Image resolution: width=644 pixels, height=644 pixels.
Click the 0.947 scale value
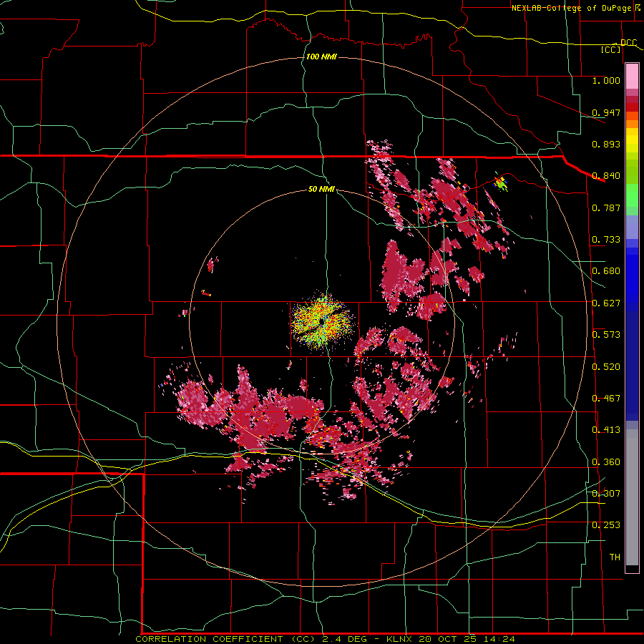tap(606, 112)
